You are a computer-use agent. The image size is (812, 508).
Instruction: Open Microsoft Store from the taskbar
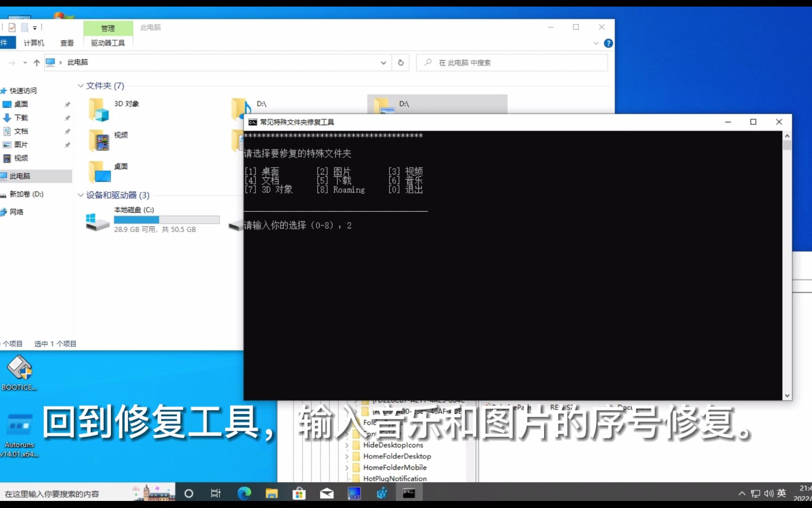coord(299,493)
